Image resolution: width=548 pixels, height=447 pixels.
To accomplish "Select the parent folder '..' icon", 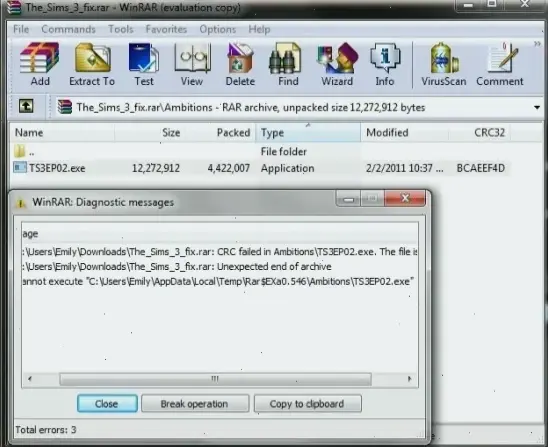I will tap(20, 151).
